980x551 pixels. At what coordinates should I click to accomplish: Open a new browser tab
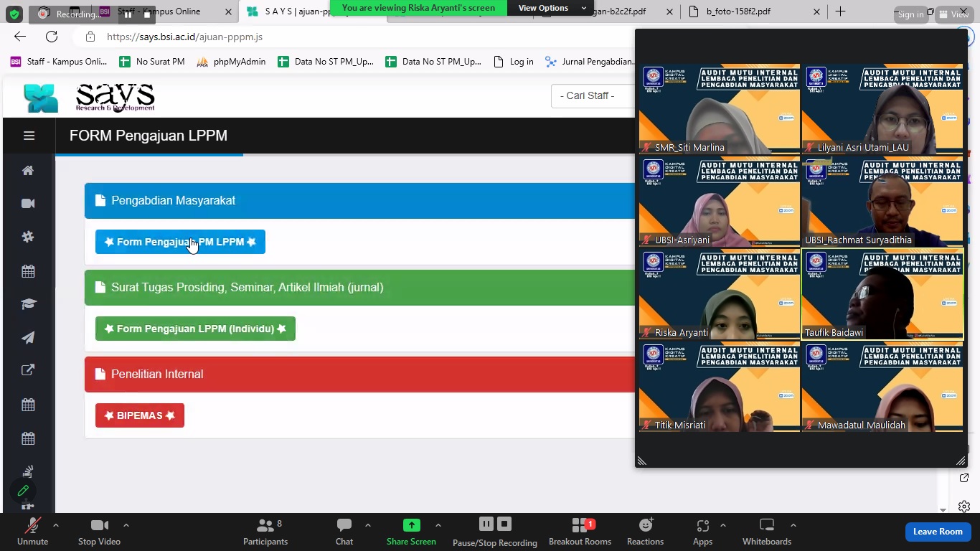840,11
